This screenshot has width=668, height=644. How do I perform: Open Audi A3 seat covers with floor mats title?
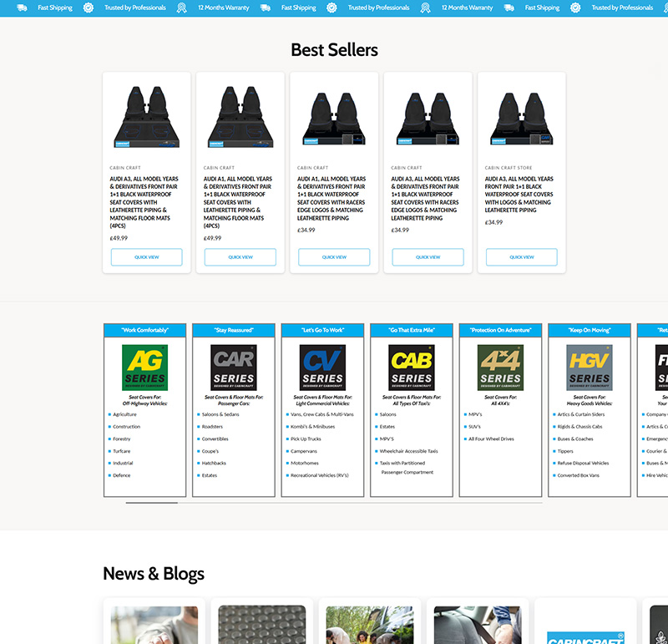tap(144, 202)
